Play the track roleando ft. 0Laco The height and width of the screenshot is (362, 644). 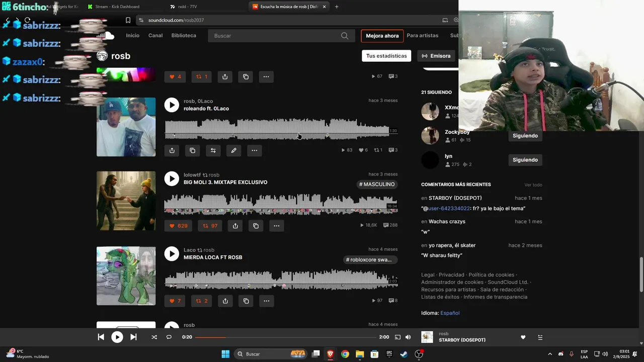[x=172, y=105]
